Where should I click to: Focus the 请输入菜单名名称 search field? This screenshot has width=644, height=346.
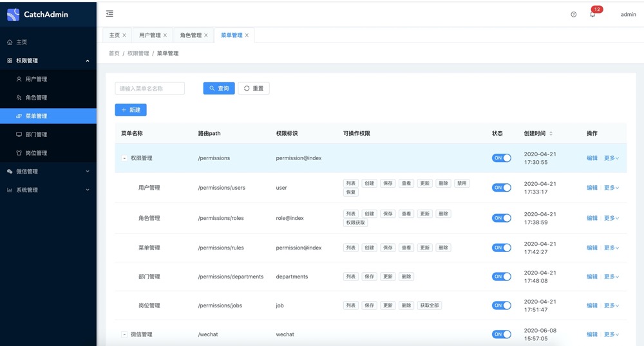pos(149,88)
